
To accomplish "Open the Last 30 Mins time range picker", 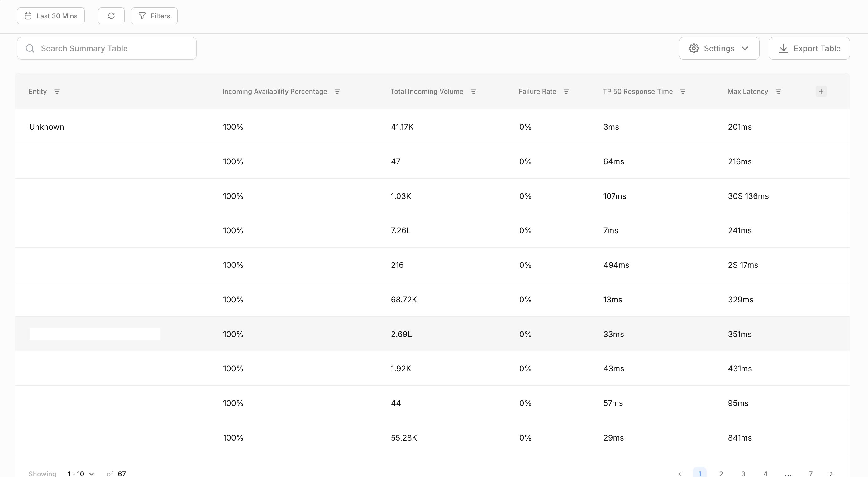I will click(x=51, y=16).
